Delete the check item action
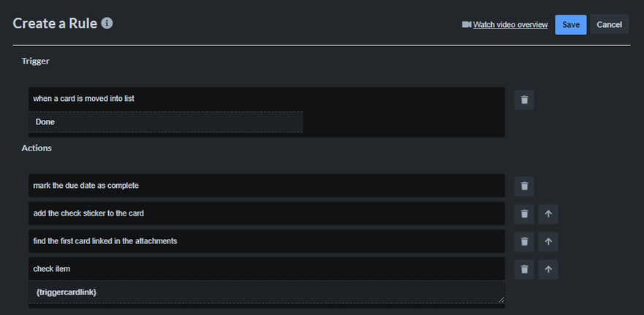Image resolution: width=644 pixels, height=315 pixels. coord(524,270)
